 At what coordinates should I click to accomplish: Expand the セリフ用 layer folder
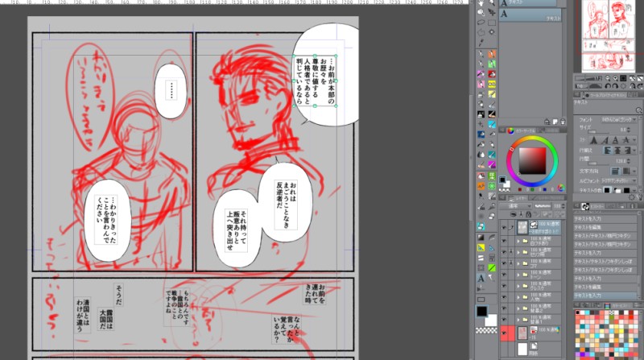tap(518, 252)
